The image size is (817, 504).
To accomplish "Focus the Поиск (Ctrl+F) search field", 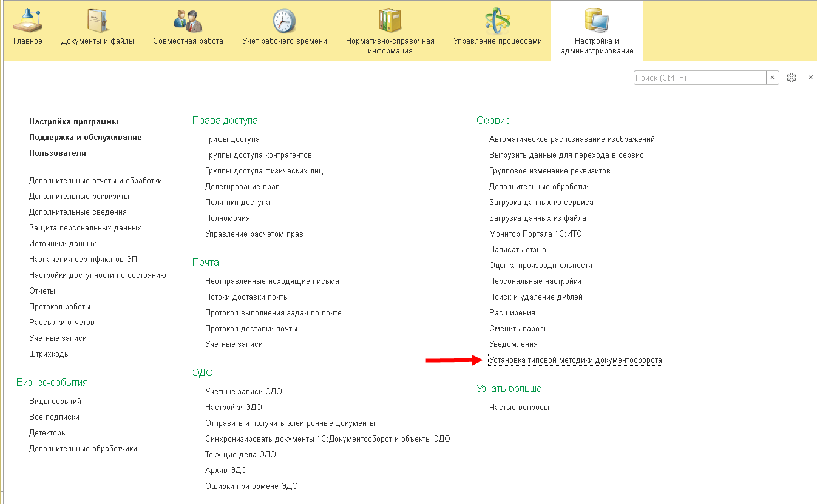I will click(x=700, y=78).
